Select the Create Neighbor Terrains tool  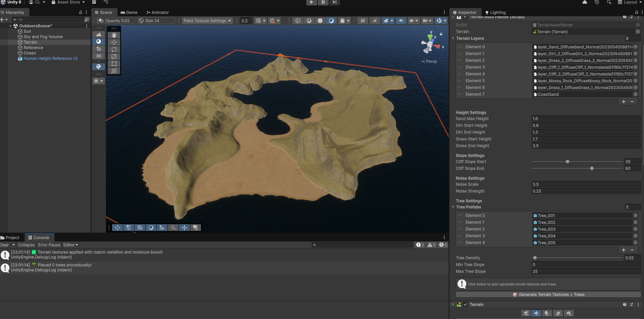(x=526, y=313)
